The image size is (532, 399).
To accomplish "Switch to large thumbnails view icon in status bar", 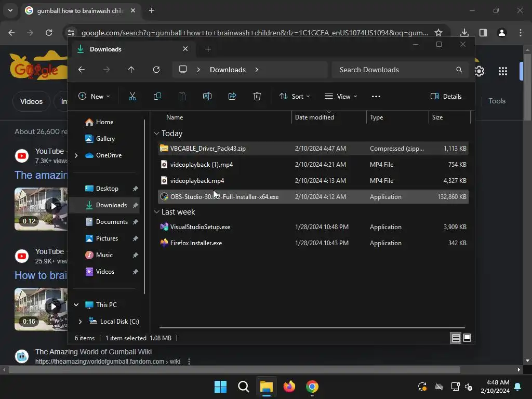I will 467,338.
